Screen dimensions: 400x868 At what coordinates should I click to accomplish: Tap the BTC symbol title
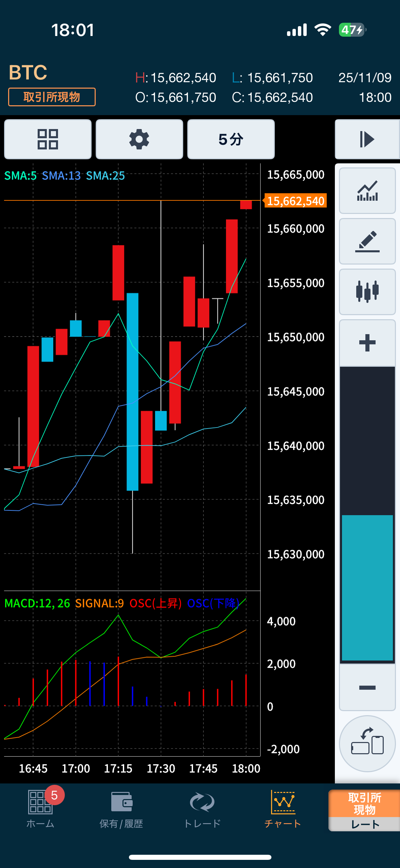point(28,72)
